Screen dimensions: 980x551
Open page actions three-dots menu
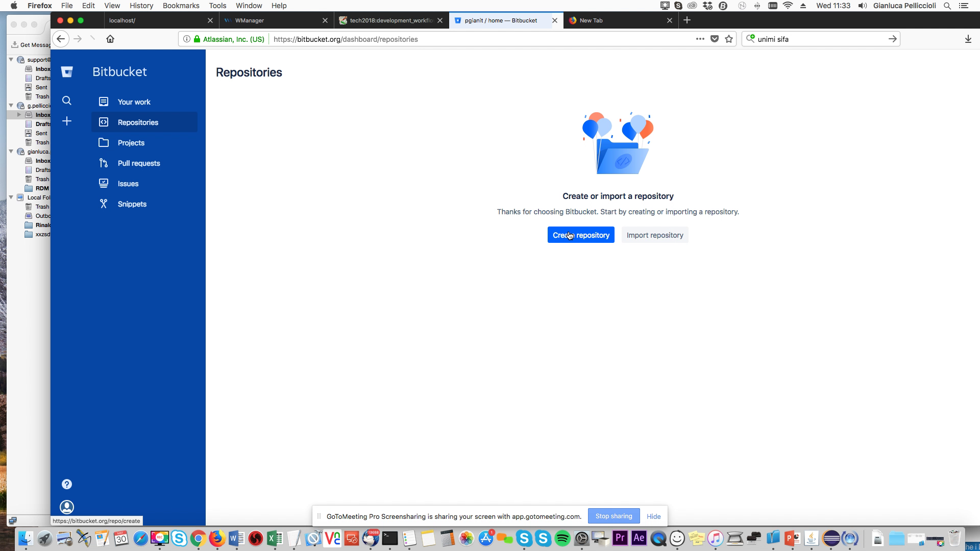pyautogui.click(x=700, y=39)
